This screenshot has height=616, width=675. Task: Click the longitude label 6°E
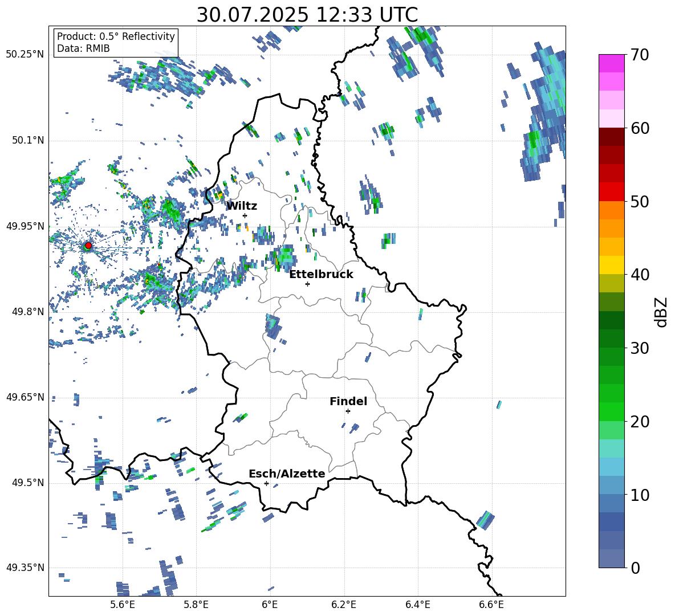(x=270, y=605)
